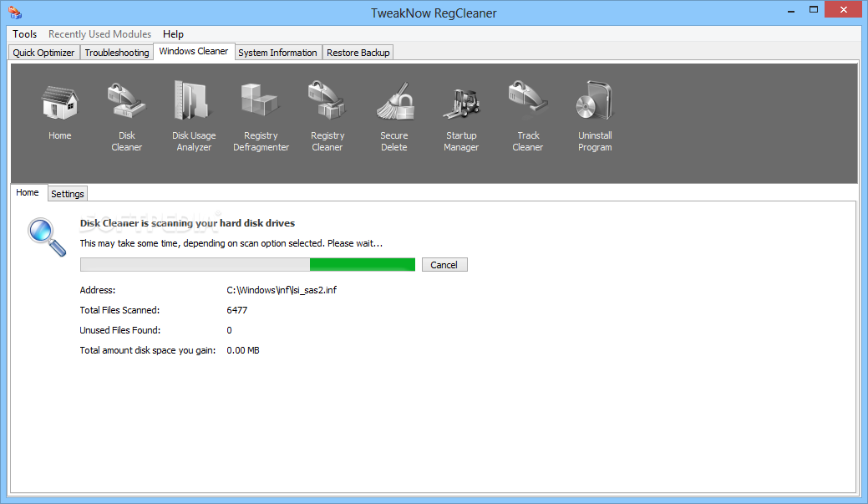Viewport: 868px width, 504px height.
Task: Click the 0.00 MB disk space value
Action: coord(243,350)
